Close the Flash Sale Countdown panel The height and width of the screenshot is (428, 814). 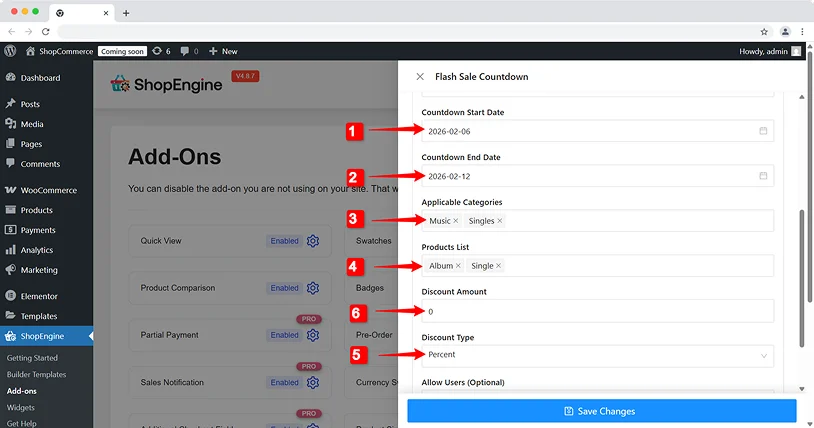[x=420, y=76]
